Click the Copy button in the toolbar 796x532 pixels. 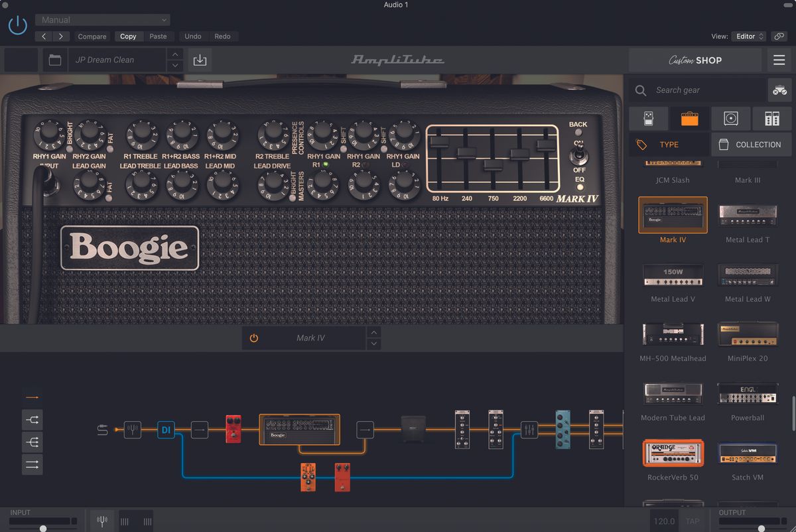click(128, 36)
